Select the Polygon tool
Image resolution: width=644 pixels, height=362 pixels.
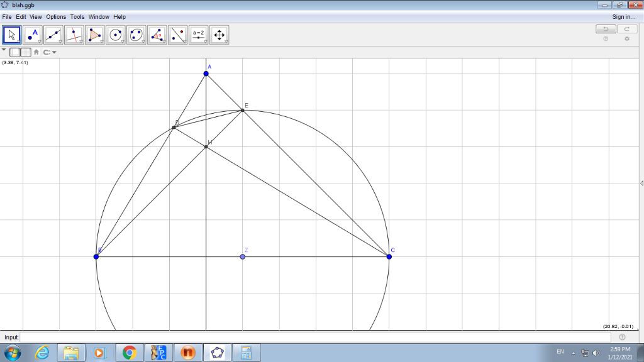coord(94,35)
